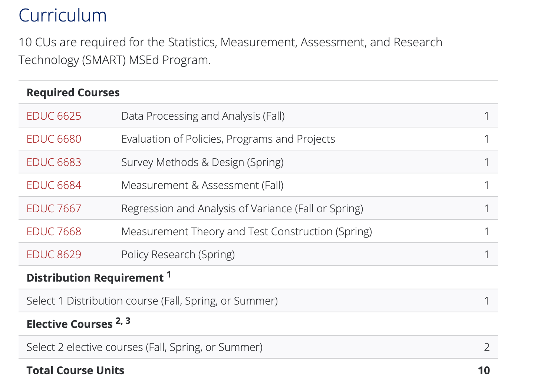Open the EDUC 7668 course link
534x392 pixels.
(x=54, y=232)
